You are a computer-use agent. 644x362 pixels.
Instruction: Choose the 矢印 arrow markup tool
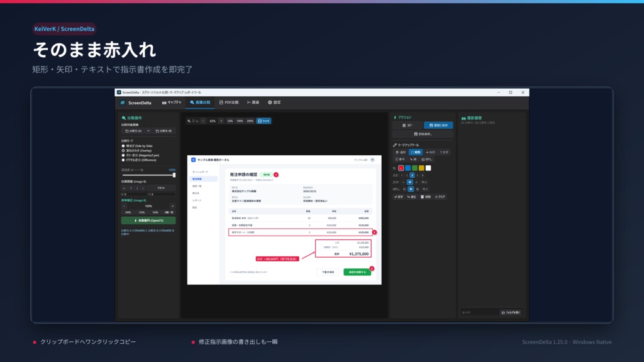tap(430, 152)
